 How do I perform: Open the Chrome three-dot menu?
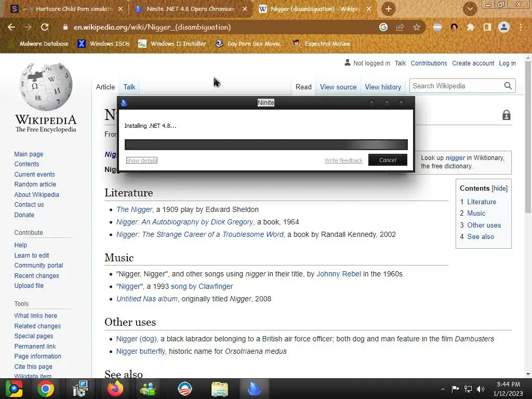coord(521,27)
